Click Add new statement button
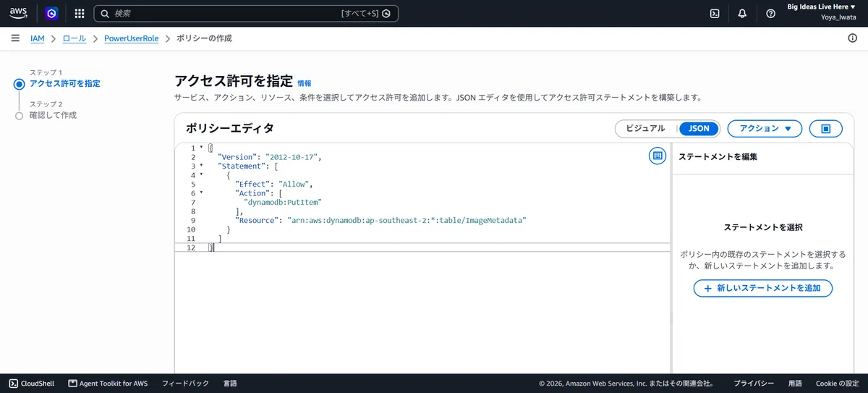This screenshot has height=393, width=868. click(x=762, y=288)
